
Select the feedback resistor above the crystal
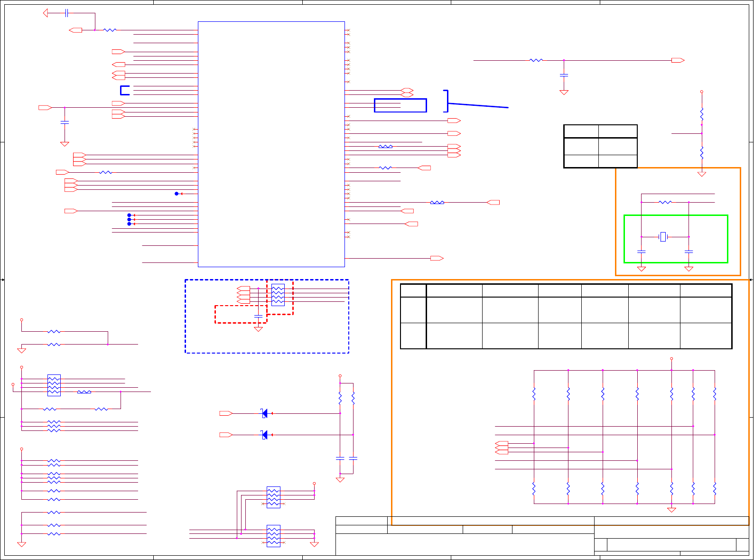(x=665, y=202)
